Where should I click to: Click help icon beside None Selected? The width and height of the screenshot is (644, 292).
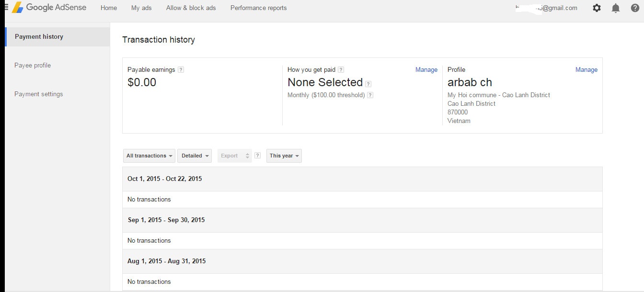368,84
